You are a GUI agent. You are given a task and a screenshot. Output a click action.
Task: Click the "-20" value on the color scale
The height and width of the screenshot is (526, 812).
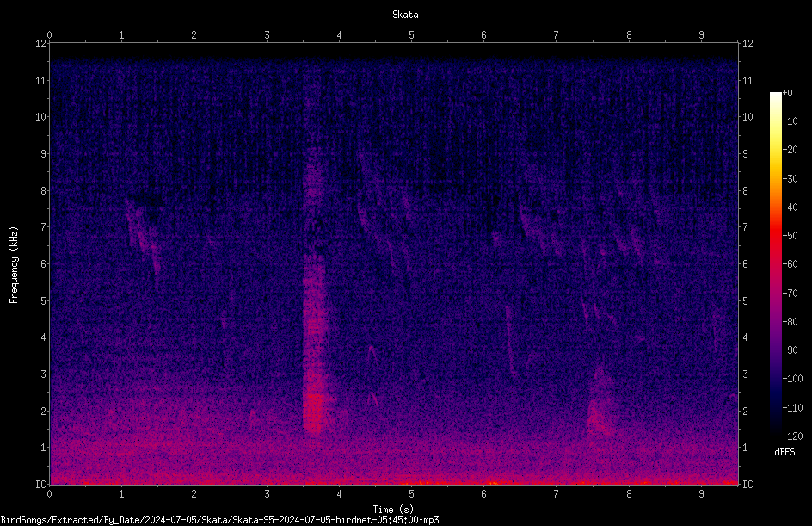point(790,150)
